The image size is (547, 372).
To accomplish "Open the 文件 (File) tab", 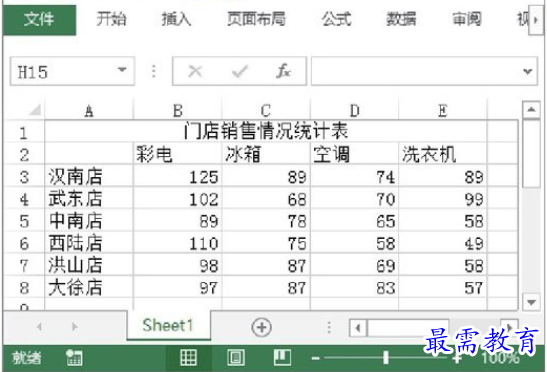I will [39, 20].
